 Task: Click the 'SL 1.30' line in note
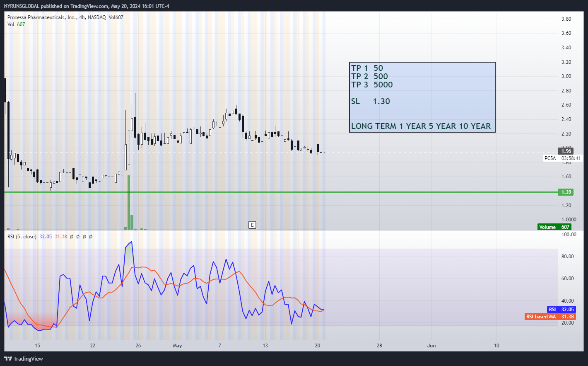371,101
